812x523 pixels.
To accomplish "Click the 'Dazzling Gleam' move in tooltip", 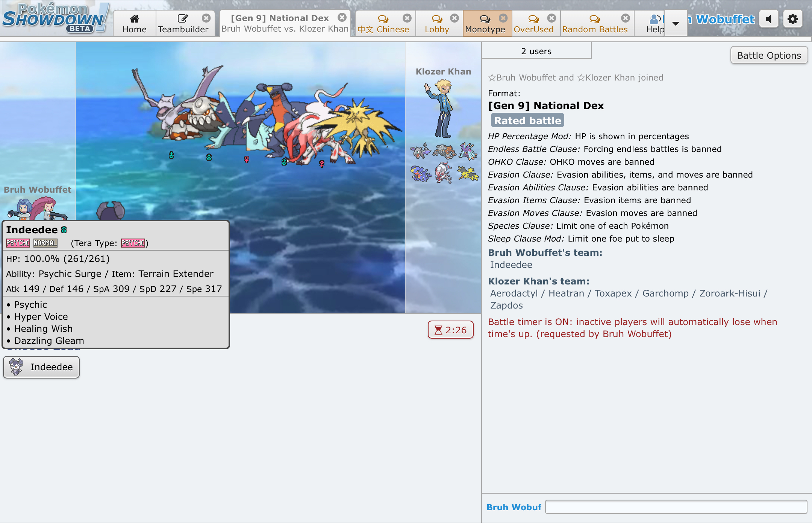I will pos(49,341).
